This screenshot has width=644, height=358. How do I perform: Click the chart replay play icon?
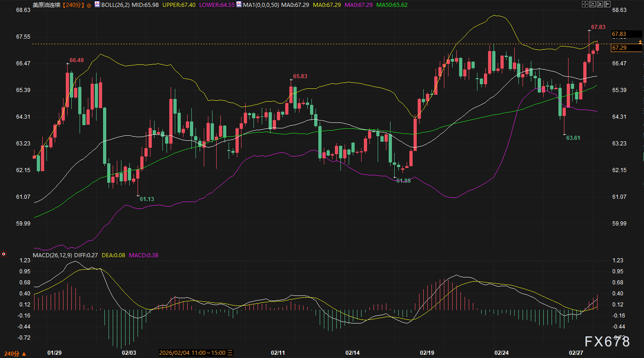(599, 5)
